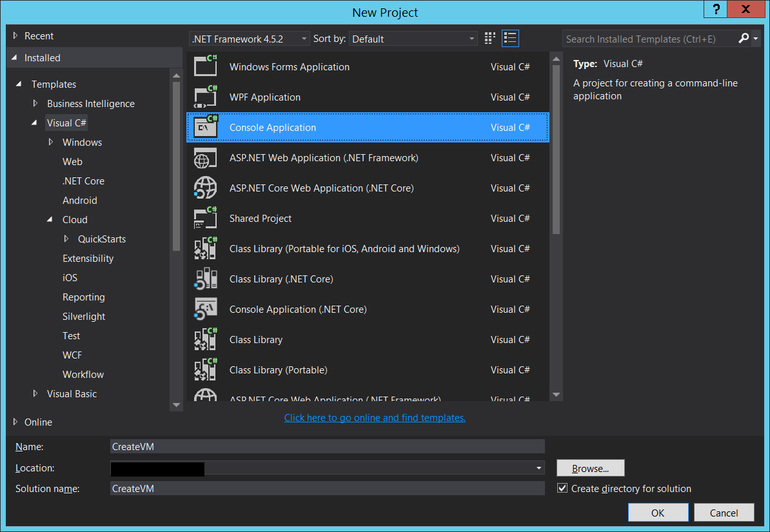
Task: Click the Windows Forms Application label
Action: [x=290, y=67]
